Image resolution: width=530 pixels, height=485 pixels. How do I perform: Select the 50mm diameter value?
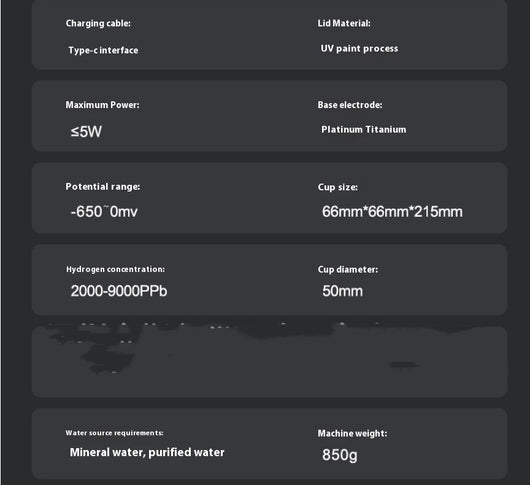tap(342, 291)
